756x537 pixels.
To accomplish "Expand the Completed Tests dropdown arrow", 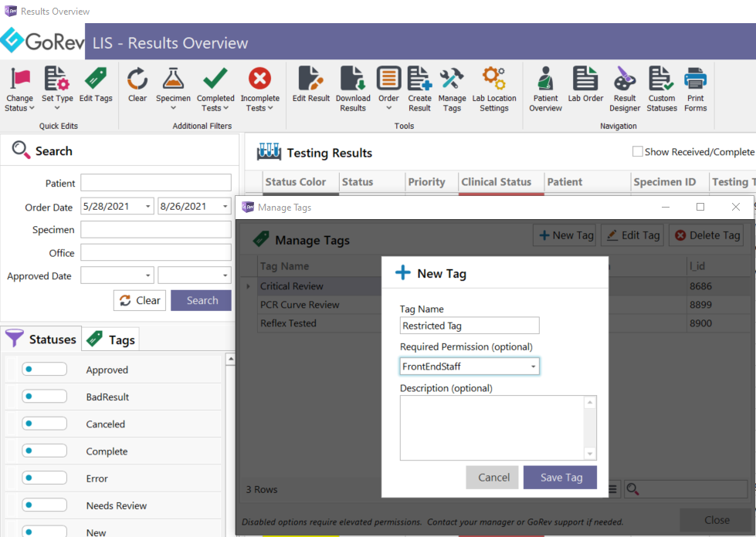I will click(226, 108).
